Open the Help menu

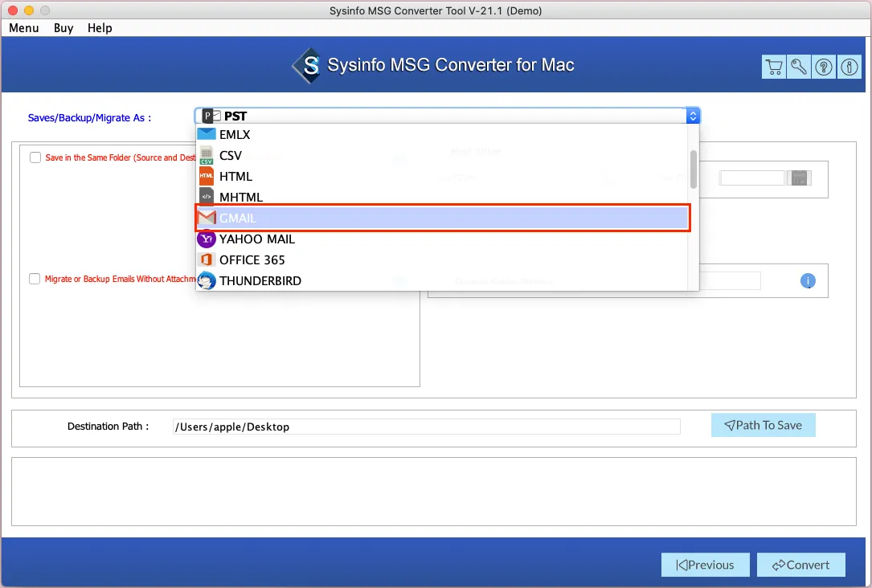(100, 28)
